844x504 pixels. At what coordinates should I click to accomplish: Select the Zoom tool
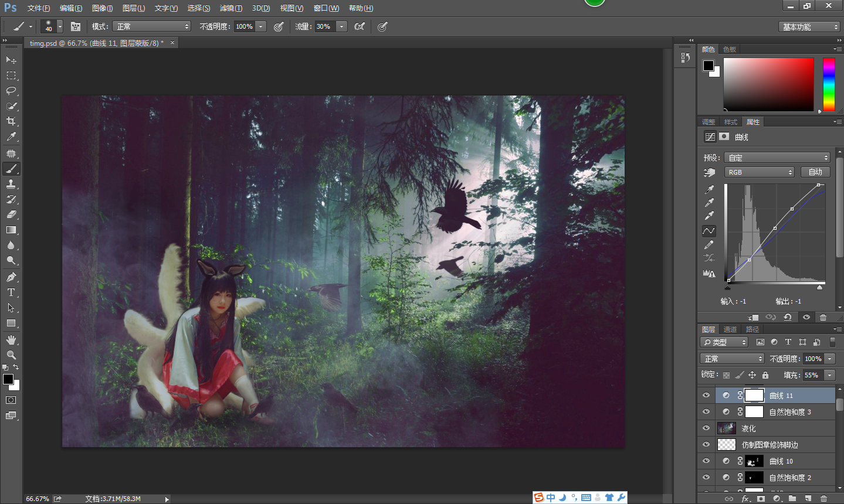(11, 355)
